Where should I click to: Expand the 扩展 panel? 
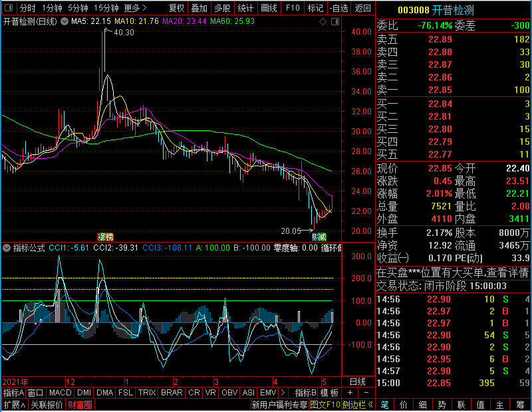point(15,405)
